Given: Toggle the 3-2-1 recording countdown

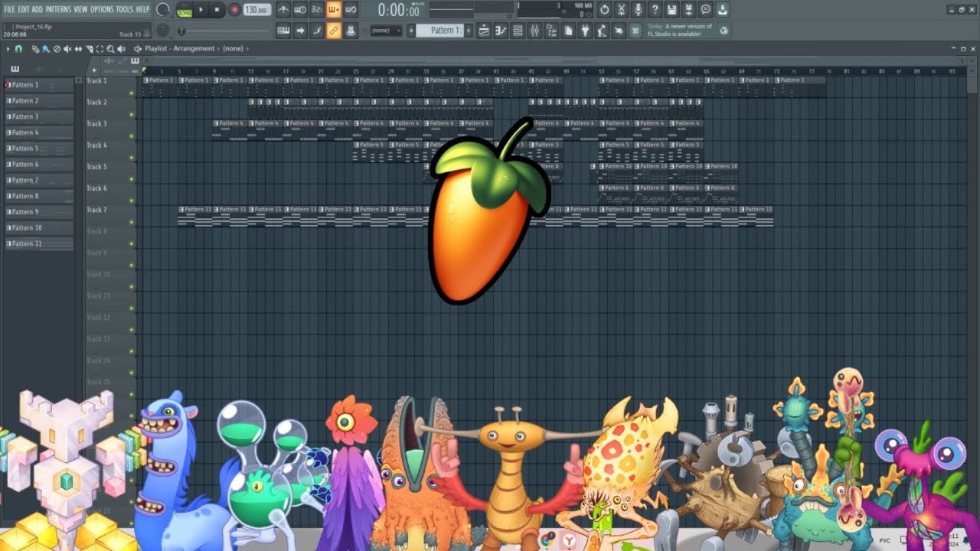Looking at the screenshot, I should [x=317, y=9].
